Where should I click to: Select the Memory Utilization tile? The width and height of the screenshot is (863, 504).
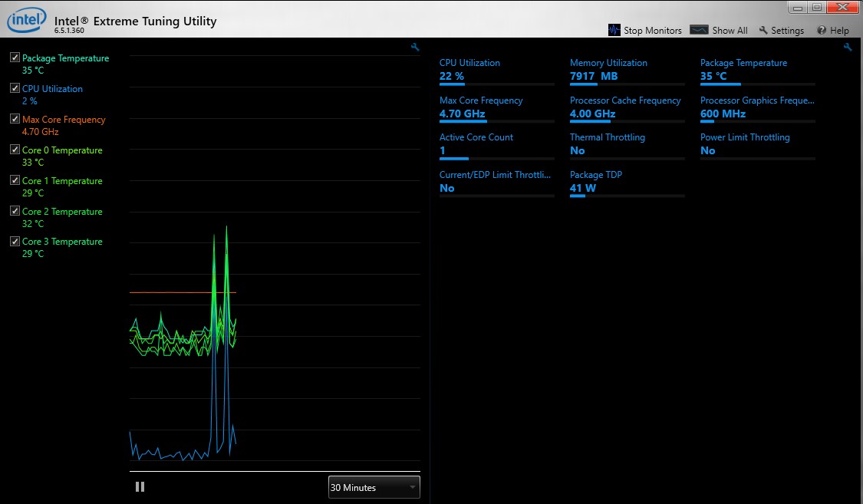coord(627,71)
